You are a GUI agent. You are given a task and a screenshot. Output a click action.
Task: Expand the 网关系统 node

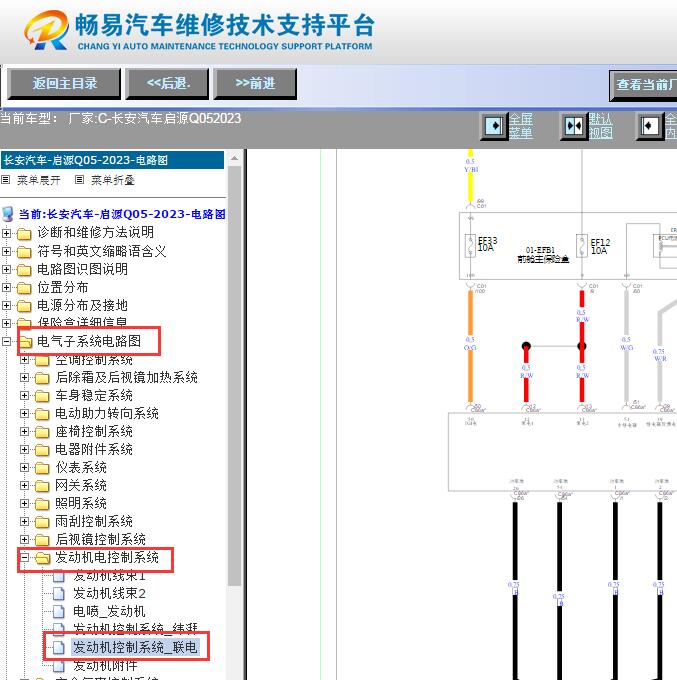click(x=24, y=486)
